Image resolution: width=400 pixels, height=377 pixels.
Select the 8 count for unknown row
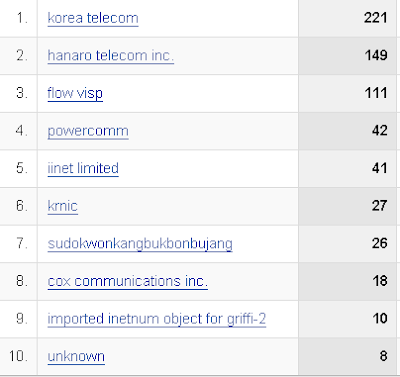[348, 356]
